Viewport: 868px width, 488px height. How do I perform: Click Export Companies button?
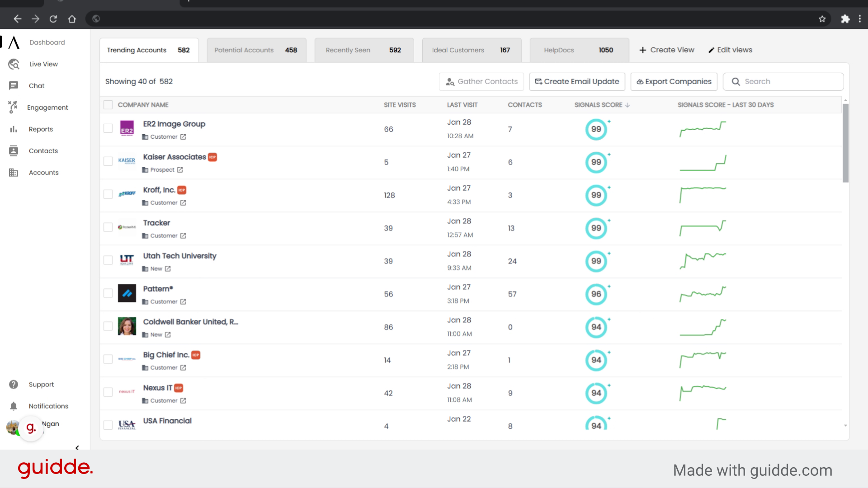(x=674, y=82)
